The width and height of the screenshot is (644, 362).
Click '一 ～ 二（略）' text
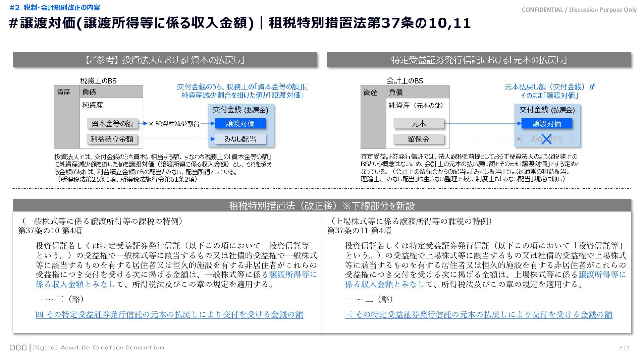(x=369, y=299)
